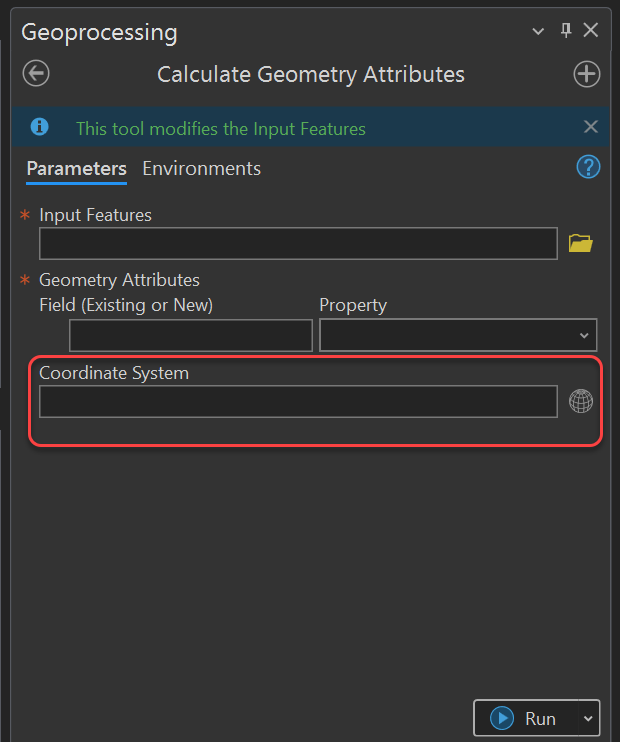This screenshot has width=620, height=742.
Task: Run the Calculate Geometry Attributes tool
Action: click(x=527, y=719)
